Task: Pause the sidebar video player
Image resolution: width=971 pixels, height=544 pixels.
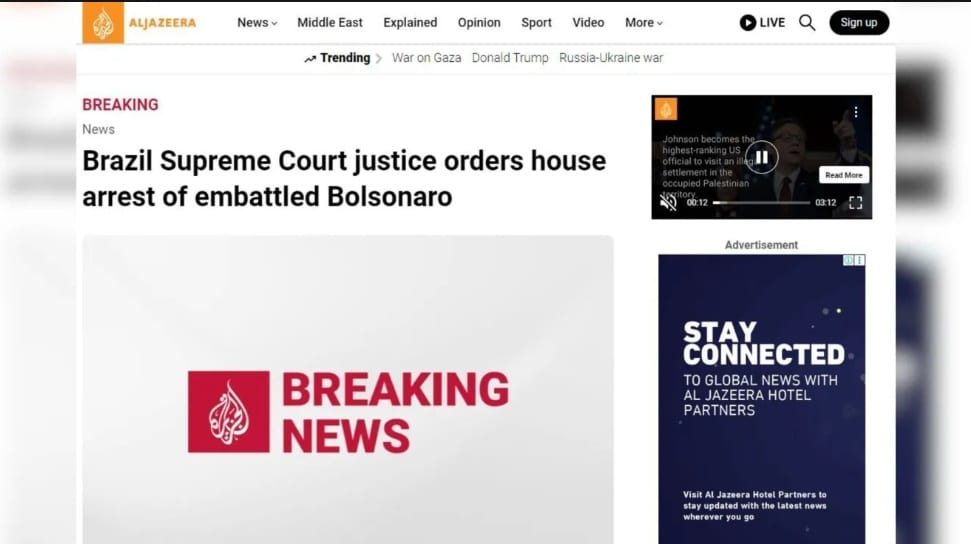Action: [x=762, y=157]
